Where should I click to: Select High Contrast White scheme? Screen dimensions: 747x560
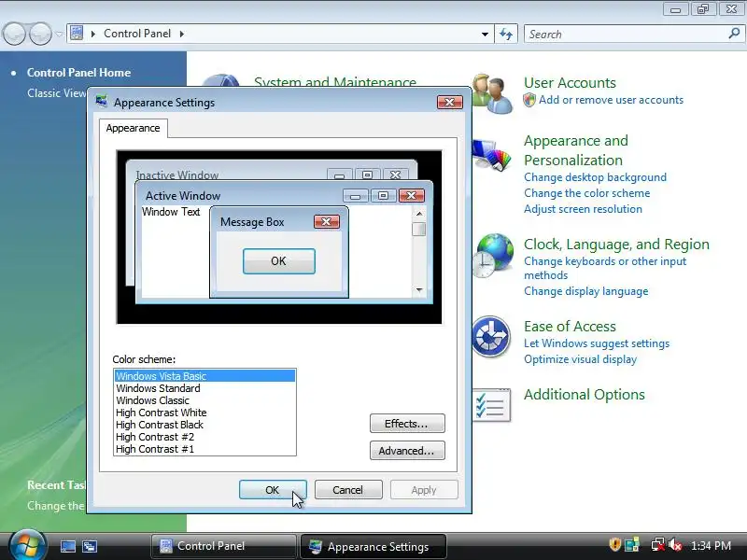(204, 413)
